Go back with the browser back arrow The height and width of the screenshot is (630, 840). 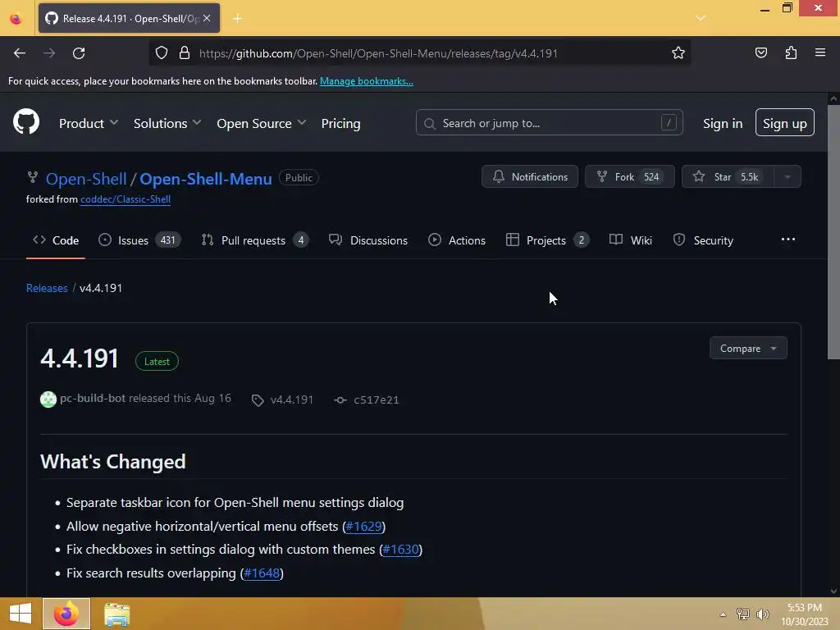click(x=20, y=53)
